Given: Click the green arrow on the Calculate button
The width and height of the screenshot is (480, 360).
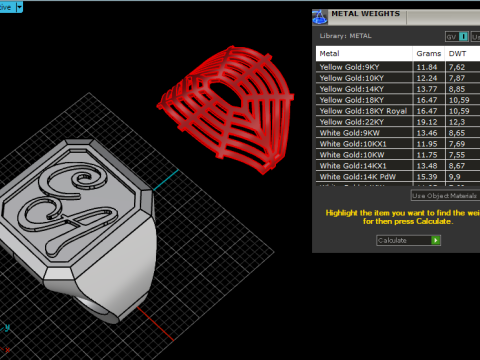Looking at the screenshot, I should (435, 240).
